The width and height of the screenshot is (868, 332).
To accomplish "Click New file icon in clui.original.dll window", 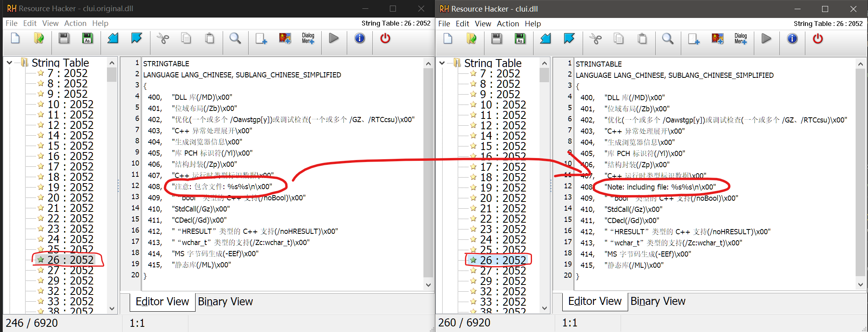I will [15, 39].
